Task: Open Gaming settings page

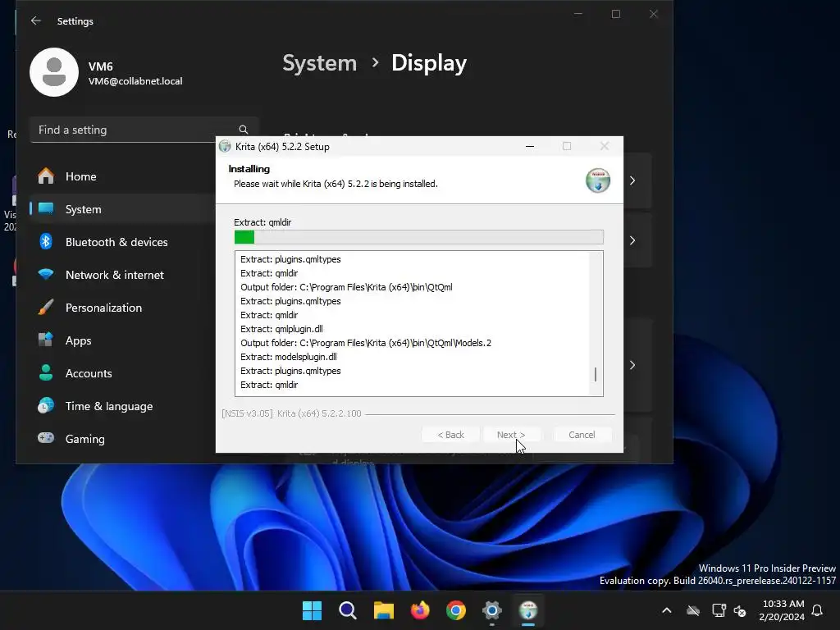Action: coord(123,438)
